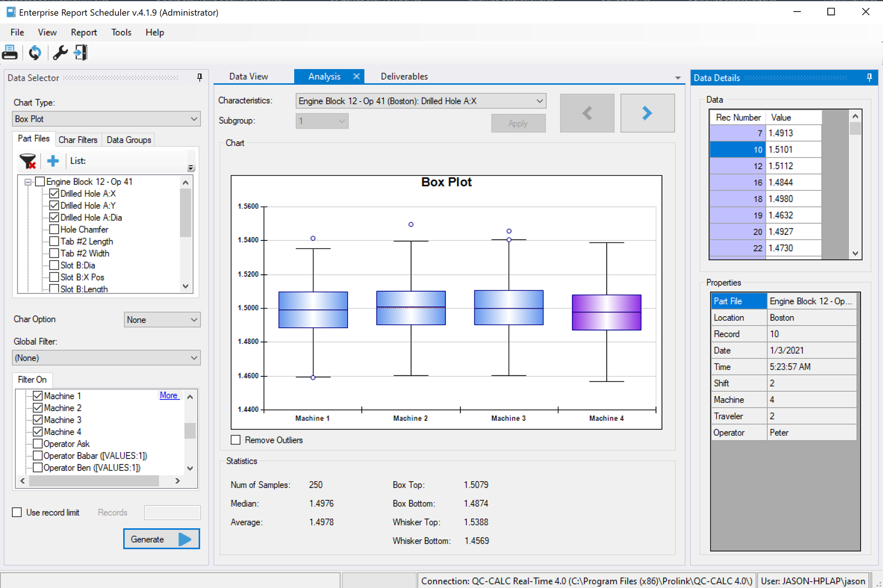Open the Tools menu

(x=121, y=32)
